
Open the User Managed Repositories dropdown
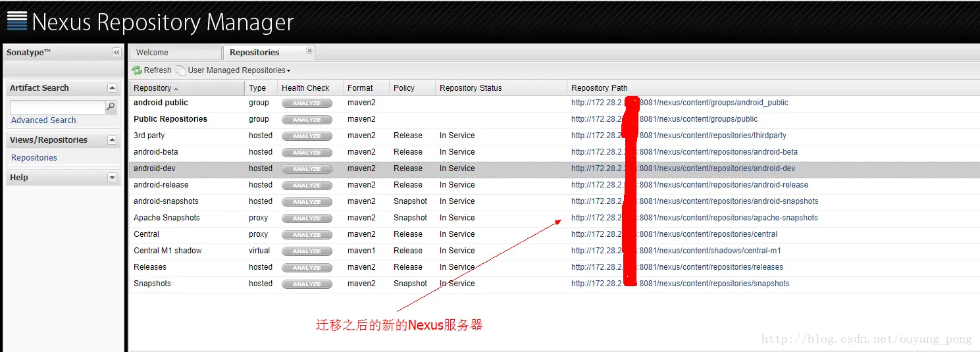[x=238, y=70]
